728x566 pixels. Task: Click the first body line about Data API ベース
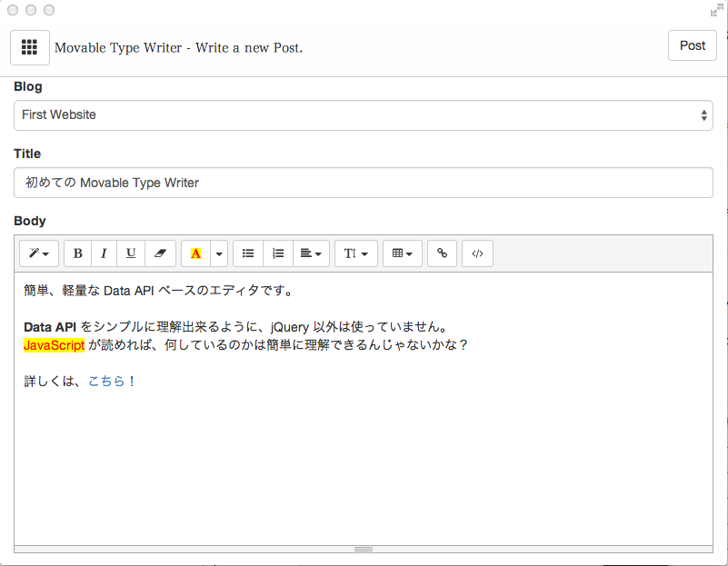click(x=158, y=291)
